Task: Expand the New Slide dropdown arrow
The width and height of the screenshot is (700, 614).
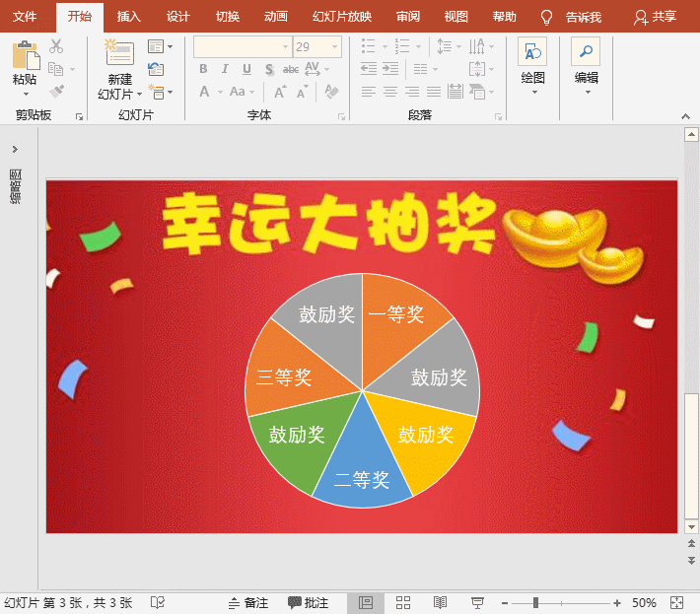Action: point(139,95)
